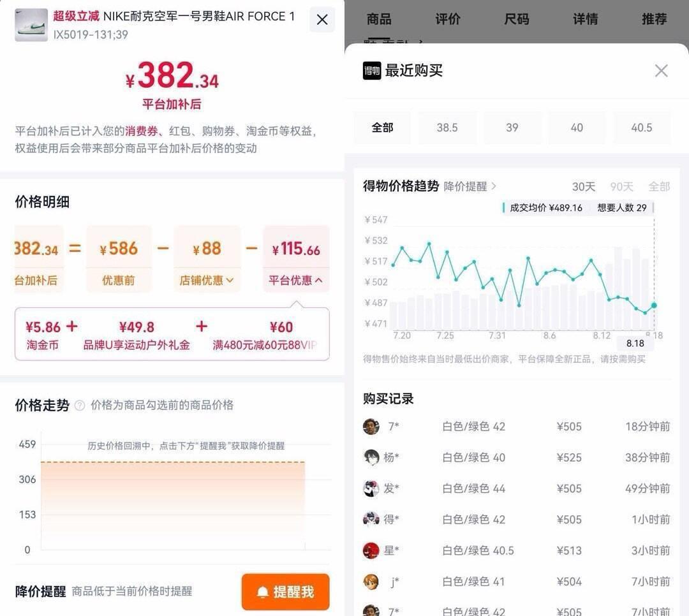Image resolution: width=689 pixels, height=616 pixels.
Task: Tap the ¥5.86 淘金币 discount item
Action: pos(42,335)
